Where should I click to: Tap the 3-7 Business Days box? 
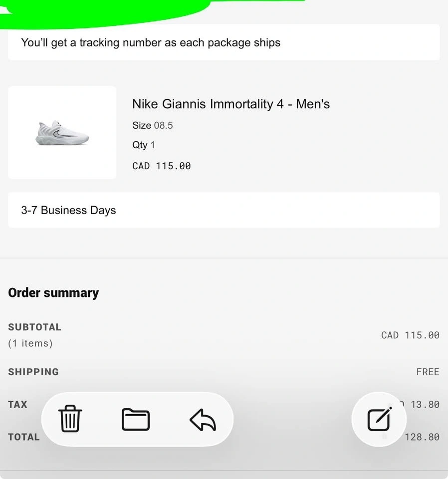coord(224,210)
